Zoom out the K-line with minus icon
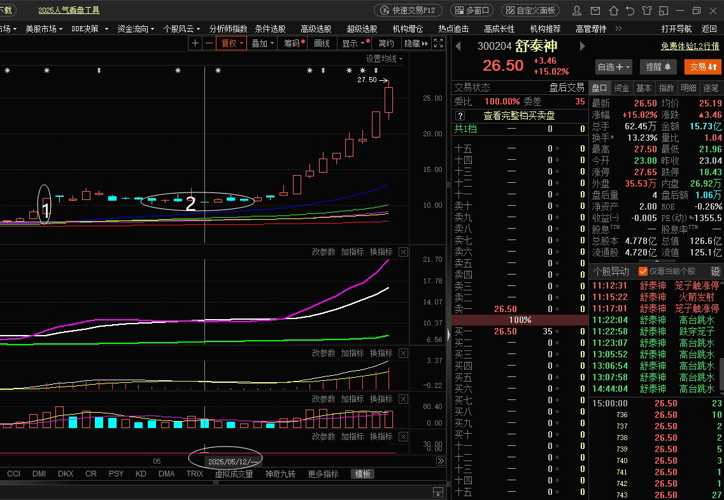 [209, 43]
